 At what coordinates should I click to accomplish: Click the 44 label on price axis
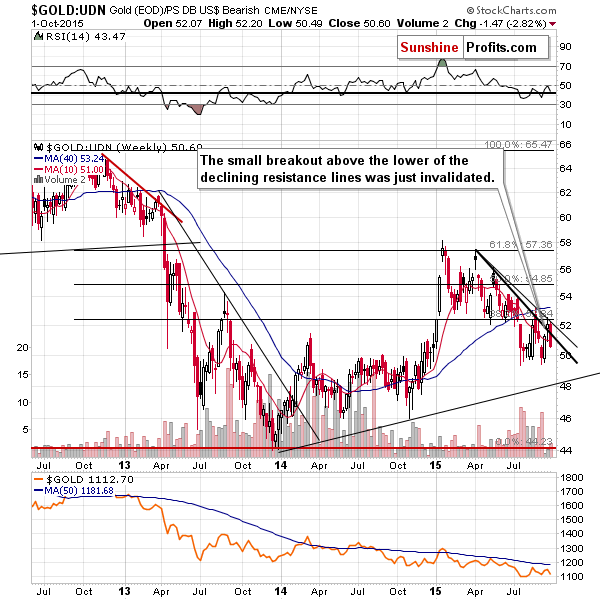pyautogui.click(x=565, y=450)
